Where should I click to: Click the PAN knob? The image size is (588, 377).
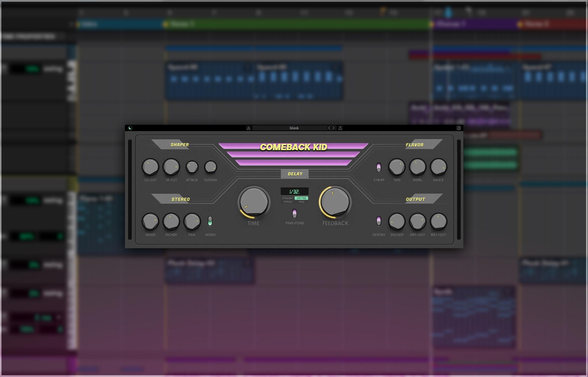point(192,222)
